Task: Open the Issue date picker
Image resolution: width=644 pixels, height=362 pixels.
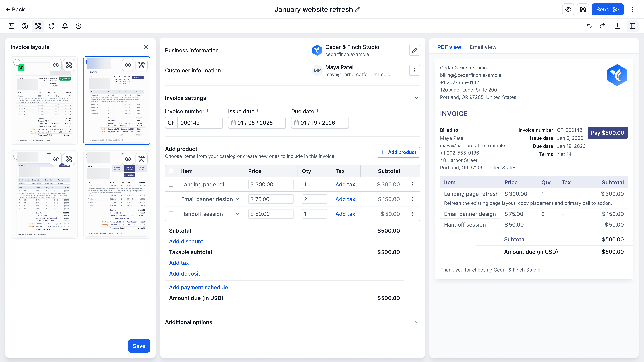Action: tap(257, 123)
